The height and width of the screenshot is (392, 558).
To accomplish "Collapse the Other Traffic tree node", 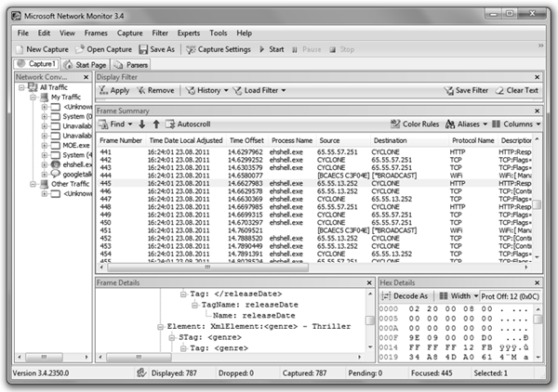I will pyautogui.click(x=33, y=184).
